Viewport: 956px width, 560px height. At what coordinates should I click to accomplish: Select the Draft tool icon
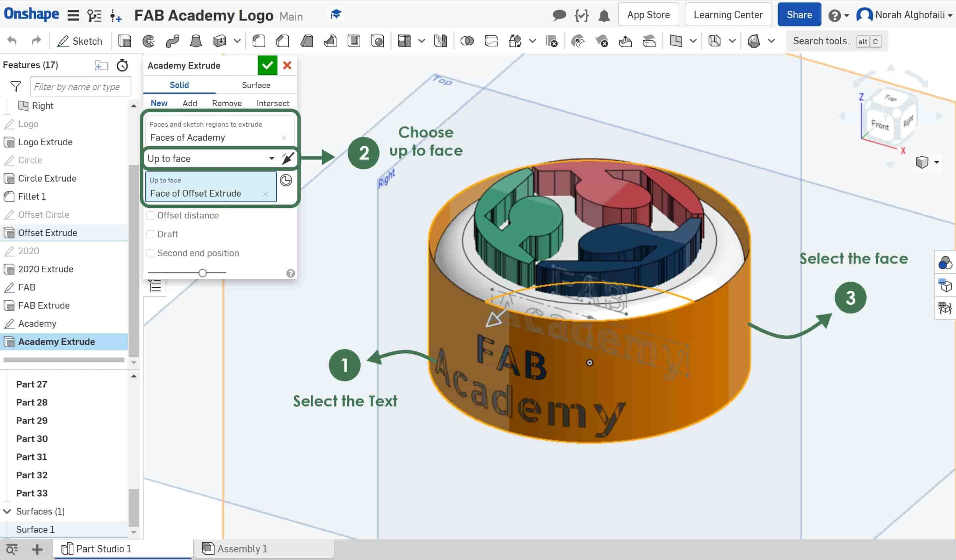(306, 40)
